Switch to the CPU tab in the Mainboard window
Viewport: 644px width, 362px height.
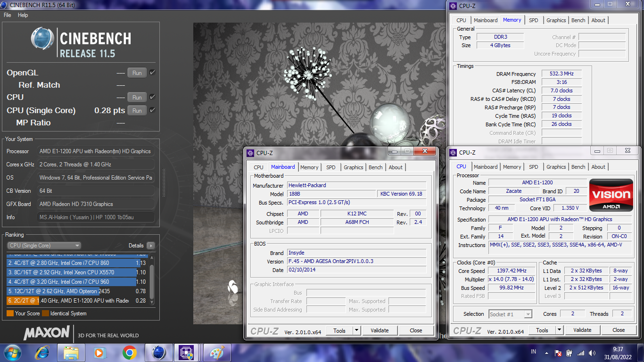point(258,167)
